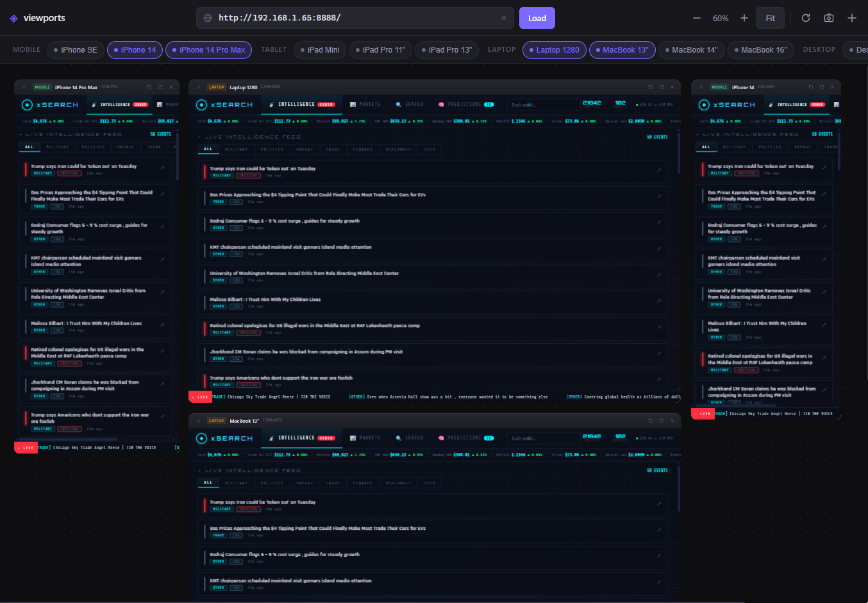Click the drag handle of the MacBook 13" frame
868x603 pixels.
199,421
